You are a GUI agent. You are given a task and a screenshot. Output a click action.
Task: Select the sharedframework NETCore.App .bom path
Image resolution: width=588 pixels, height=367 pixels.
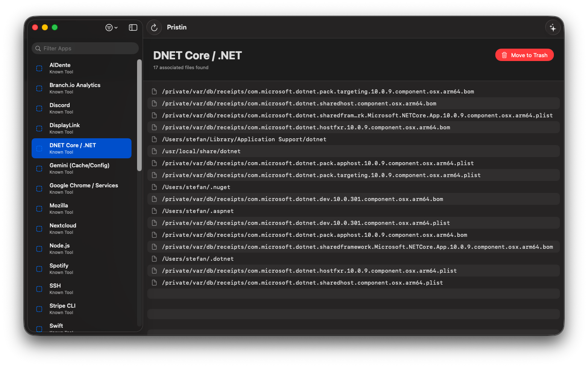coord(357,247)
